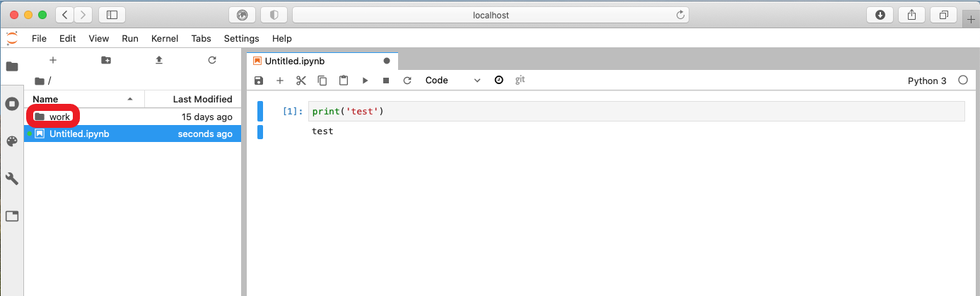The width and height of the screenshot is (980, 296).
Task: Cut the selected cell with scissors icon
Action: click(x=301, y=81)
